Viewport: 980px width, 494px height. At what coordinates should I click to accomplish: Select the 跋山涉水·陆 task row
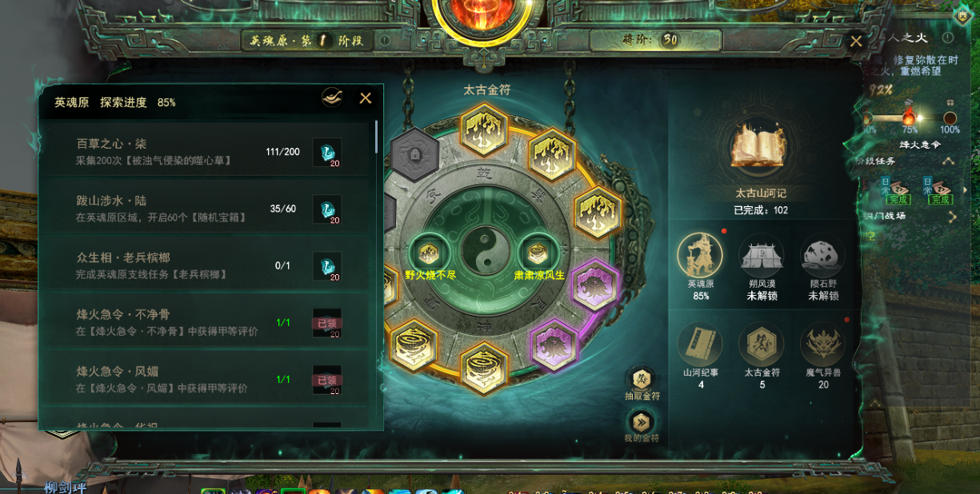pos(205,209)
